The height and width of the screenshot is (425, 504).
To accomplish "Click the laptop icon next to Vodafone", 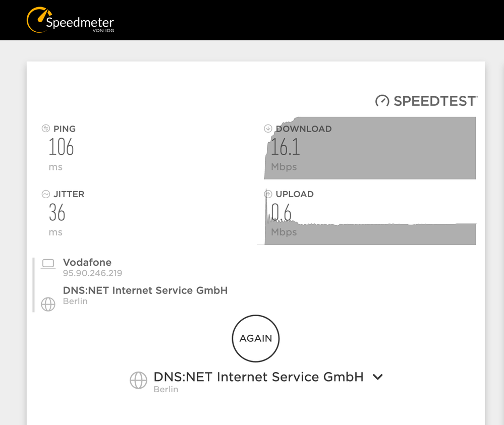I will click(x=48, y=264).
